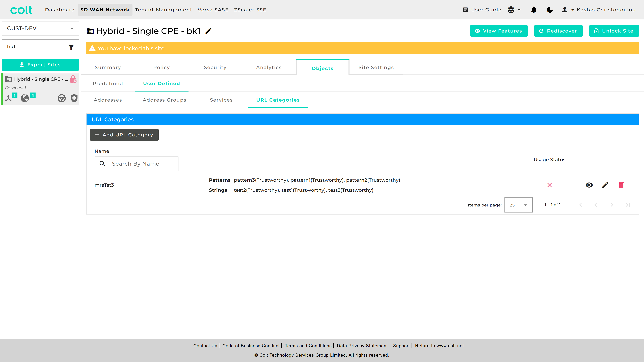Image resolution: width=644 pixels, height=362 pixels.
Task: Select the URL Categories tab
Action: (278, 100)
